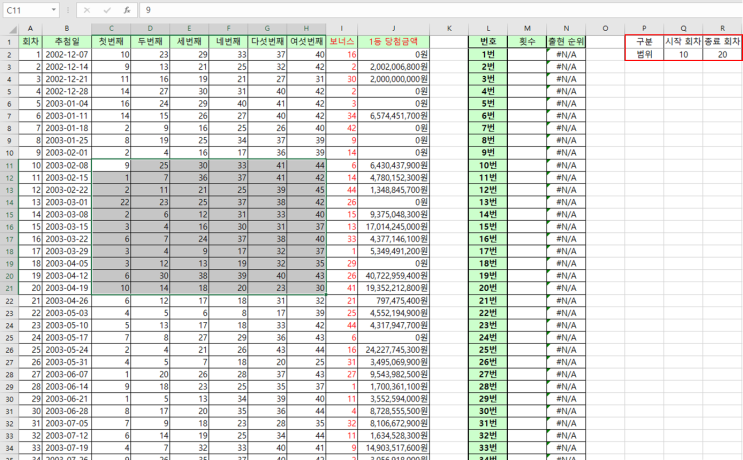Click the 회차 header cell

[x=30, y=42]
